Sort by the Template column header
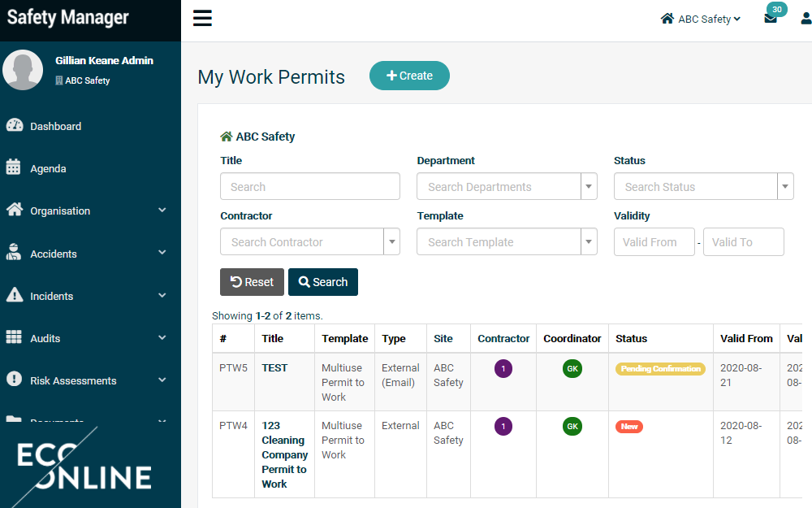The image size is (812, 508). click(345, 338)
